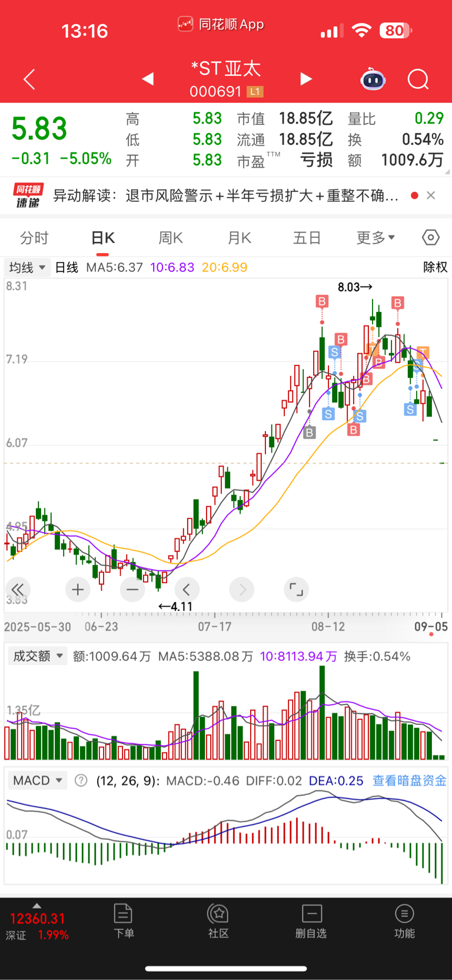Image resolution: width=452 pixels, height=980 pixels.
Task: Switch to 五日 tab
Action: (307, 238)
